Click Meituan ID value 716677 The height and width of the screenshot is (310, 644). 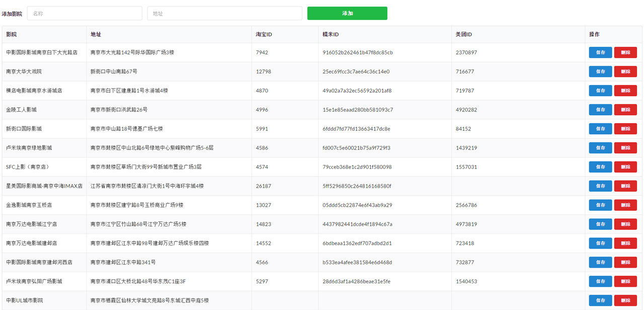click(465, 71)
